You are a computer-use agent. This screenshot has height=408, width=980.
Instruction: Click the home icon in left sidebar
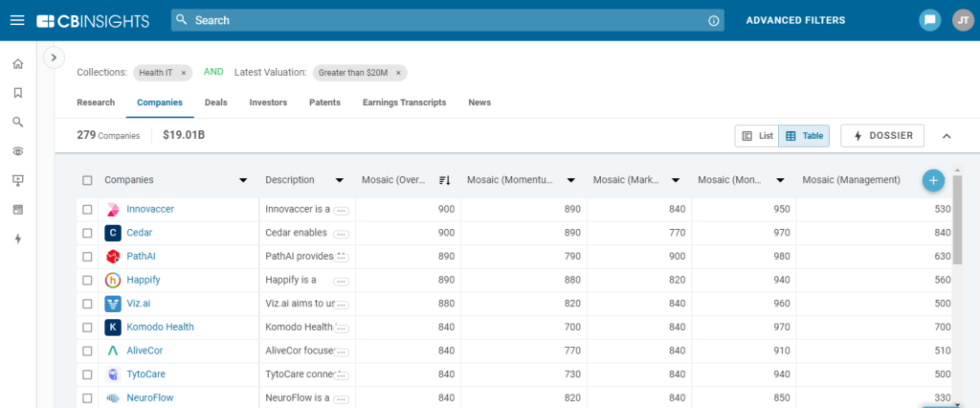coord(17,64)
